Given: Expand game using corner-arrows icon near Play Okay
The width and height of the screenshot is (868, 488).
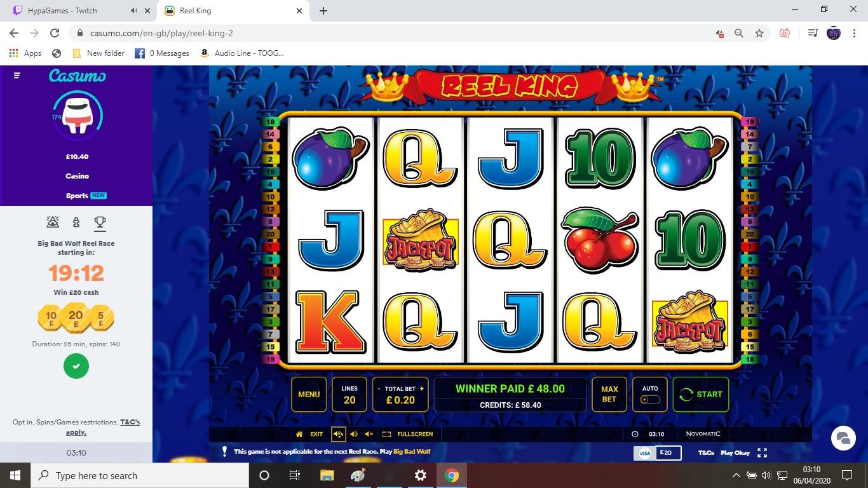Looking at the screenshot, I should 762,452.
